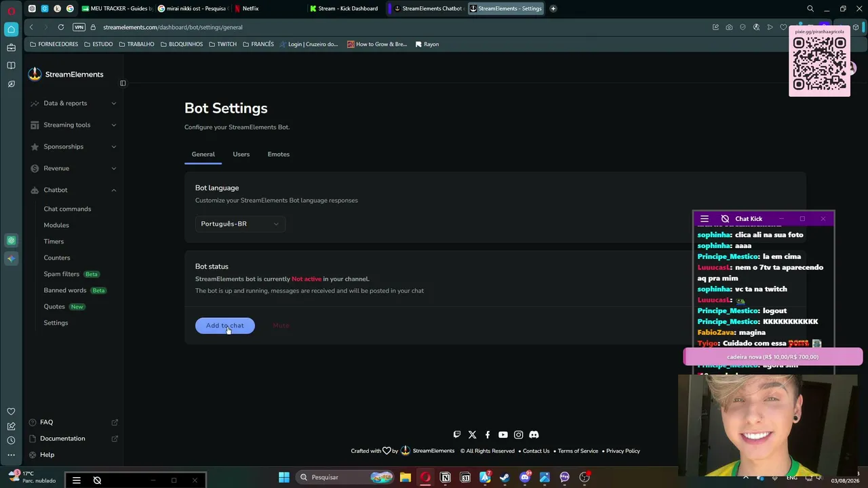Viewport: 868px width, 488px height.
Task: Open a new browser tab
Action: (x=553, y=9)
